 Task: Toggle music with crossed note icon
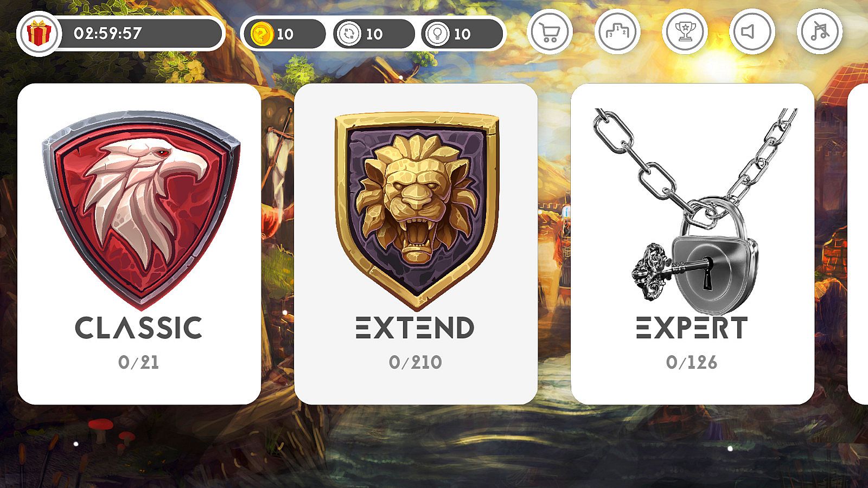(820, 31)
